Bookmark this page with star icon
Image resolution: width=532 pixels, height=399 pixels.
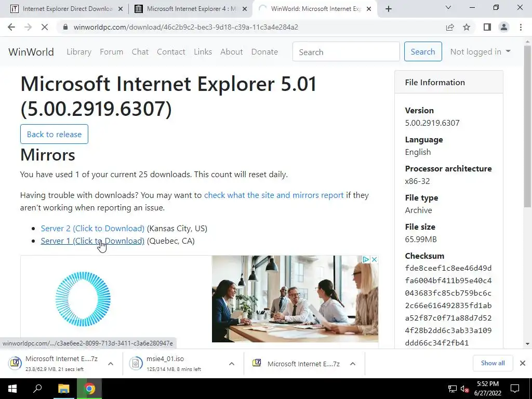coord(467,27)
